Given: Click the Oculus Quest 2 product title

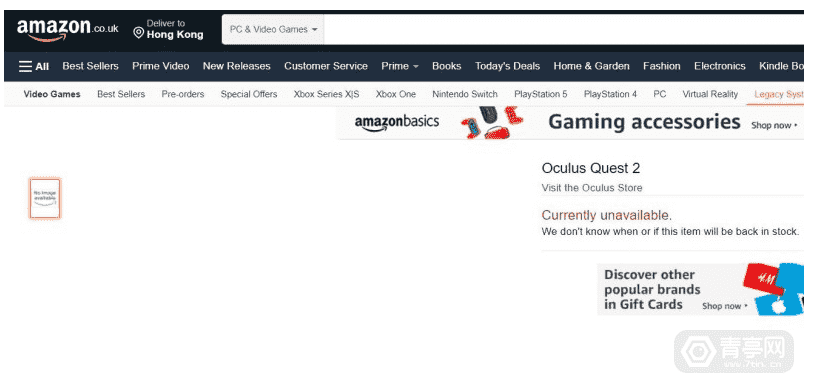Looking at the screenshot, I should (591, 169).
